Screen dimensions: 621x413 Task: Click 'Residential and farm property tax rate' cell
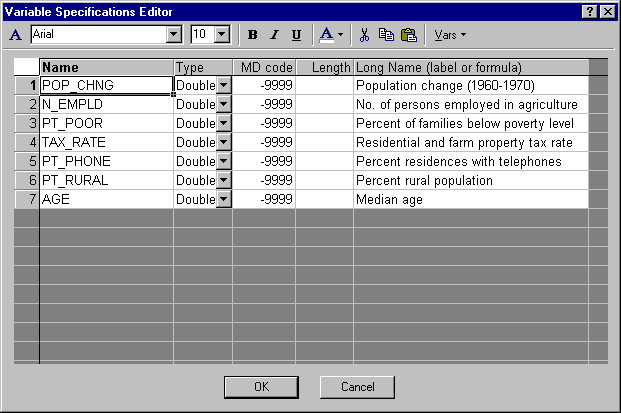click(x=471, y=142)
